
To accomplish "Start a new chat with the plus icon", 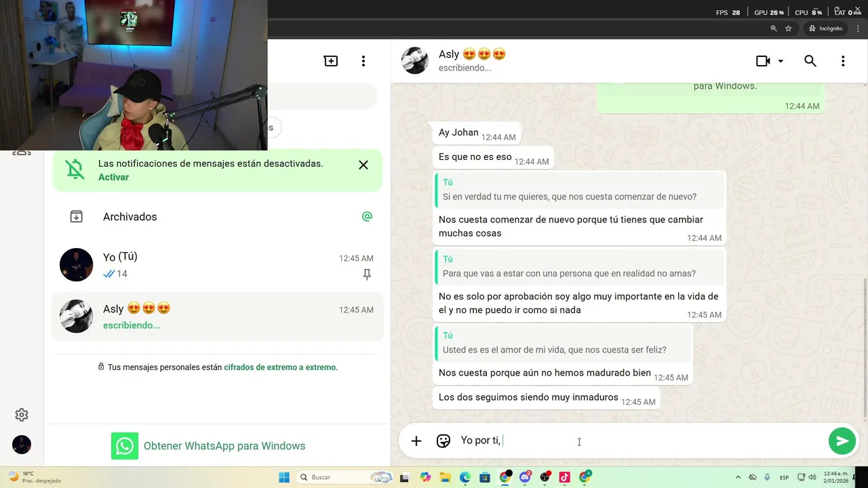I will pos(330,61).
